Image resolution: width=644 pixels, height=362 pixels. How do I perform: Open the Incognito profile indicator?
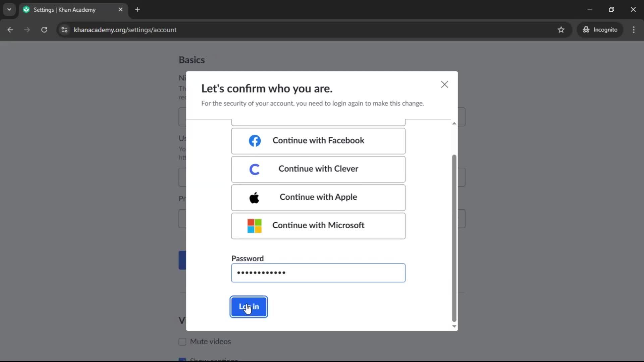pos(600,30)
